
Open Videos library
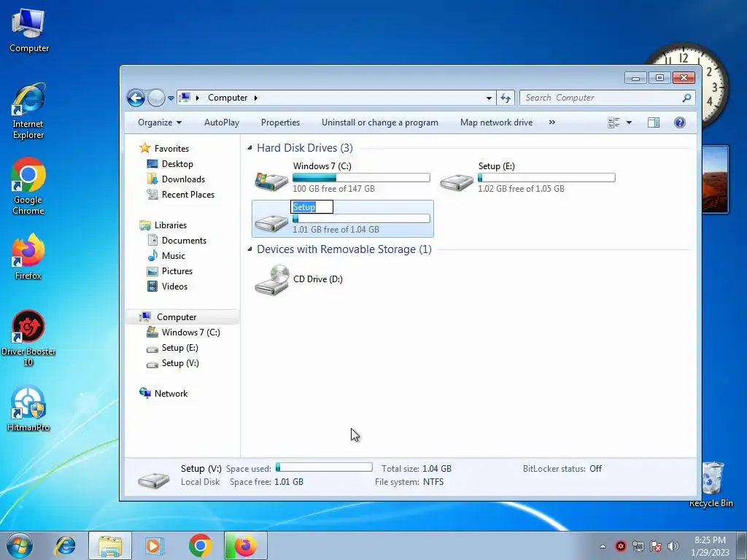coord(174,286)
